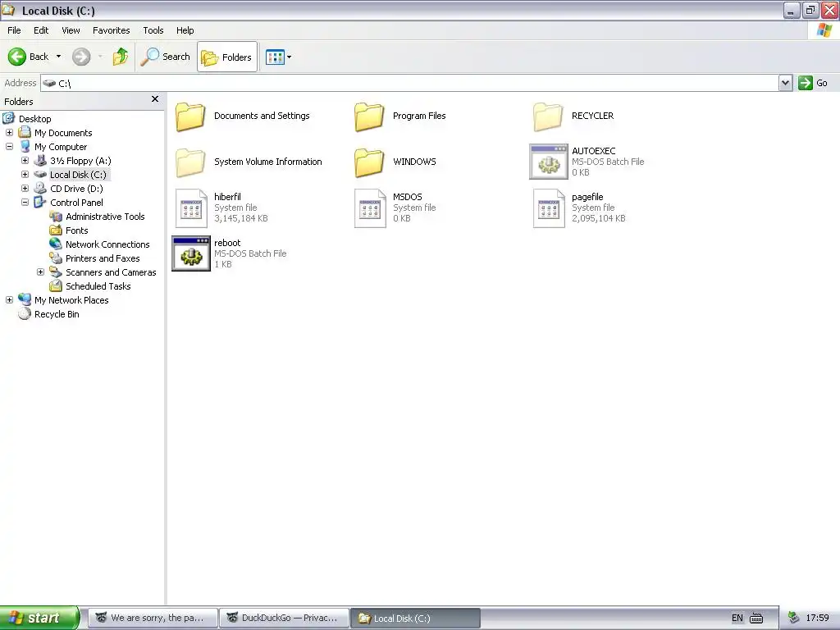Select the RECYCLER folder icon
This screenshot has width=840, height=630.
tap(549, 116)
